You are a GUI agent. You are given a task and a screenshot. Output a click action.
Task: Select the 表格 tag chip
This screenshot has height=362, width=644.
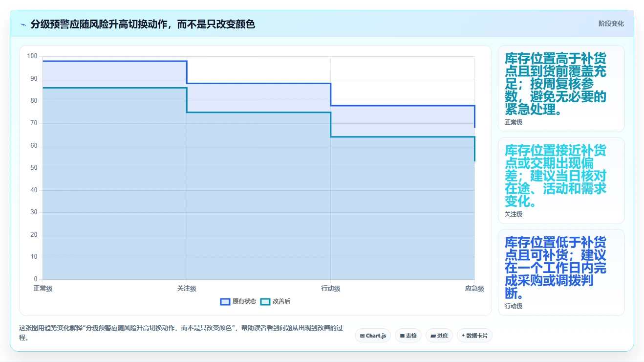(408, 336)
